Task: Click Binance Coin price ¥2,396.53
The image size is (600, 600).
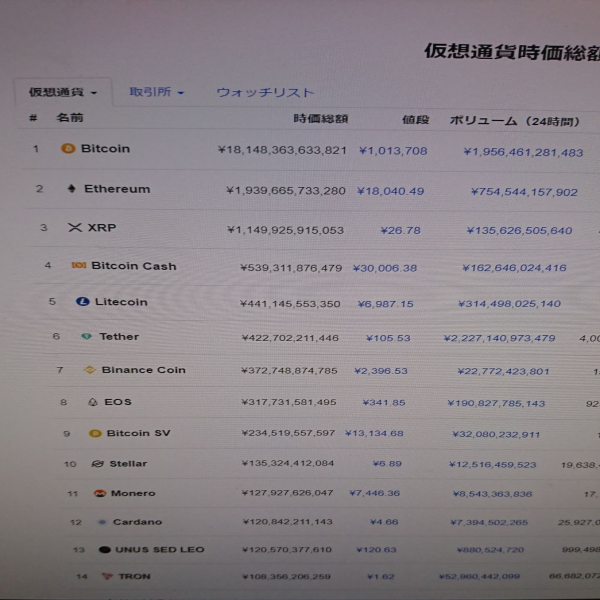Action: (381, 371)
